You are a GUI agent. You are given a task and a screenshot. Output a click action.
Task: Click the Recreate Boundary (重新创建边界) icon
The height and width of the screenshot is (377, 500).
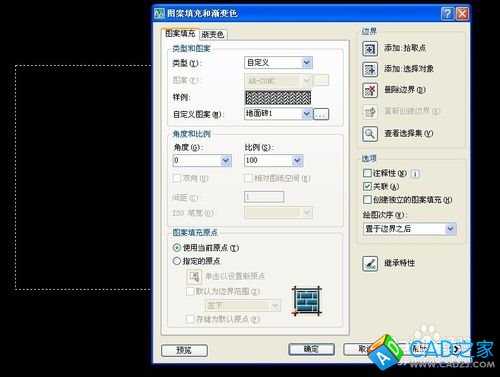click(x=370, y=112)
